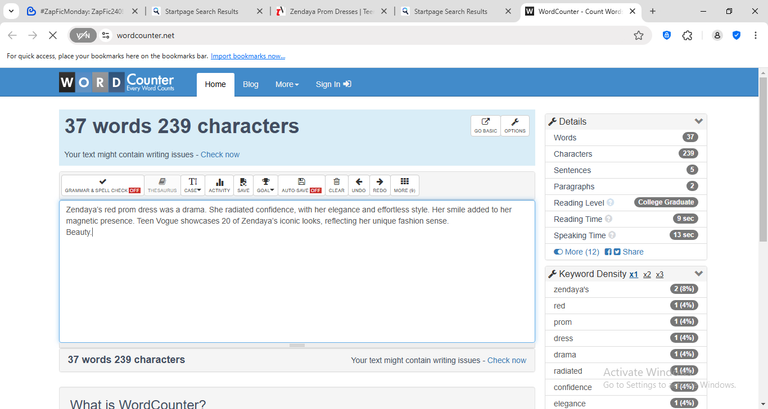Screen dimensions: 768x409
Task: Share on Twitter icon
Action: pos(617,252)
